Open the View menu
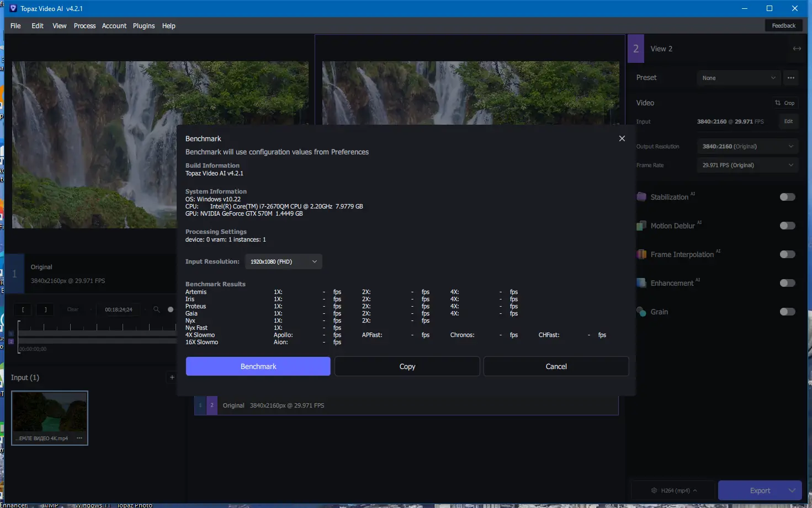Screen dimensions: 812x508 tap(60, 26)
